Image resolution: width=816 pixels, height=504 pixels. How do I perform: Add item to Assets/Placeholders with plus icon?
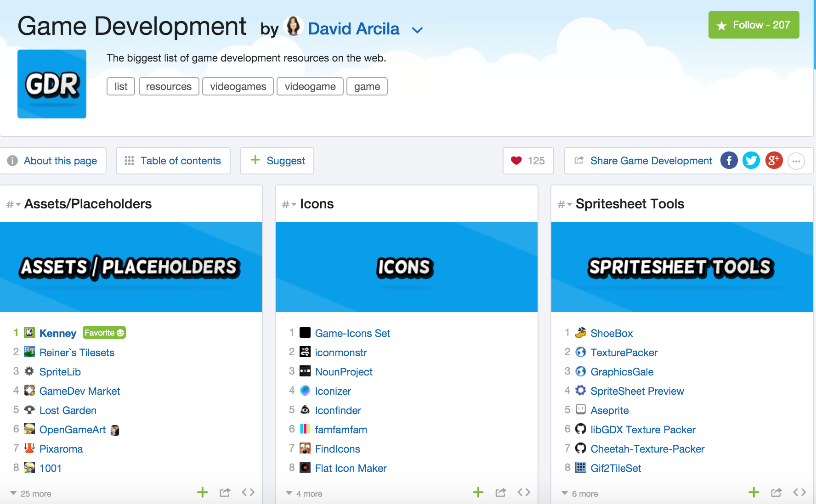[x=203, y=493]
